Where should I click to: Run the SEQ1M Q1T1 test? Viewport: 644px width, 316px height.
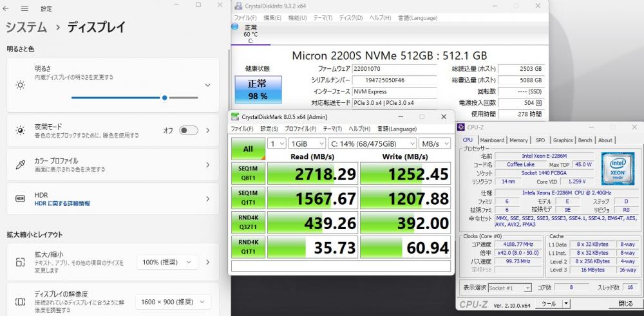[248, 198]
